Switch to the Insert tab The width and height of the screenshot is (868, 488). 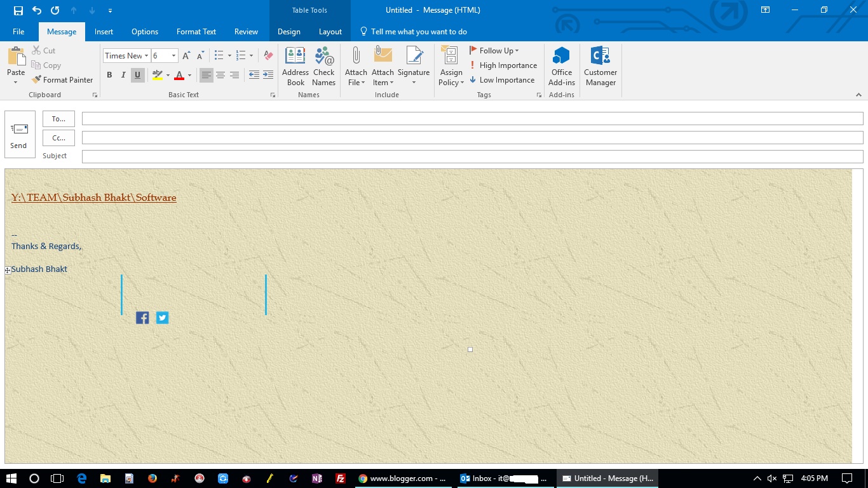[104, 32]
